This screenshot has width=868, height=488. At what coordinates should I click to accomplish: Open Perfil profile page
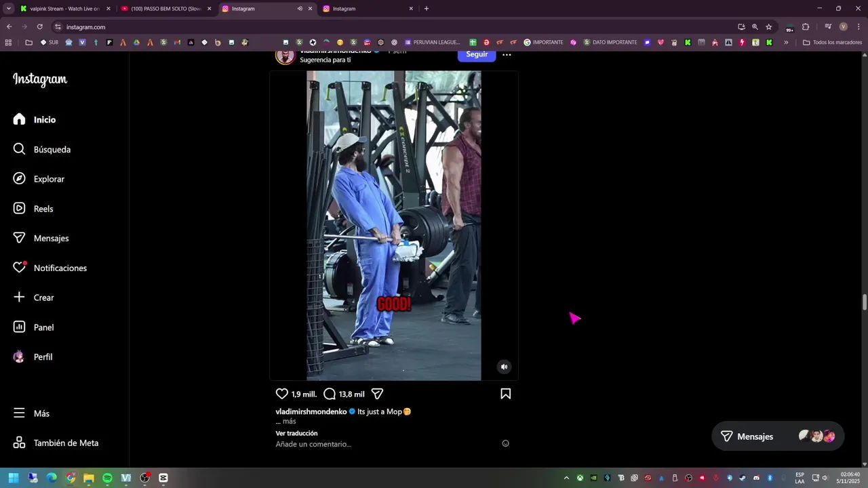point(33,357)
